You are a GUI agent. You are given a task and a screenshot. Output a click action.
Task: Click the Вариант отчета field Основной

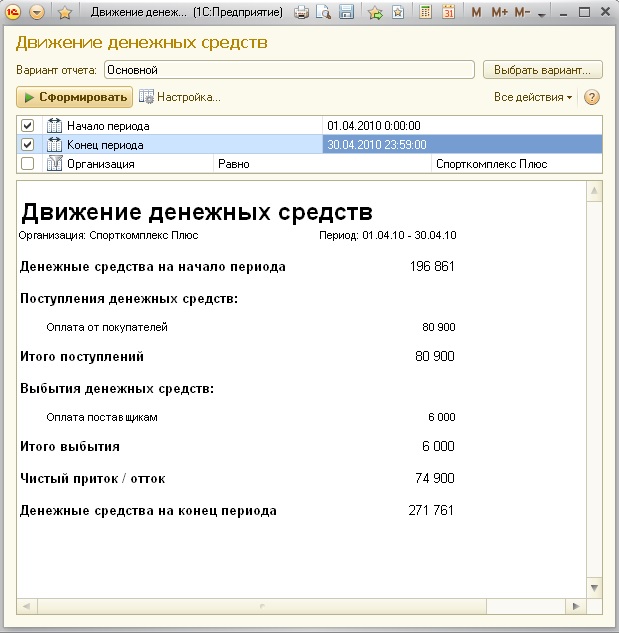tap(289, 70)
